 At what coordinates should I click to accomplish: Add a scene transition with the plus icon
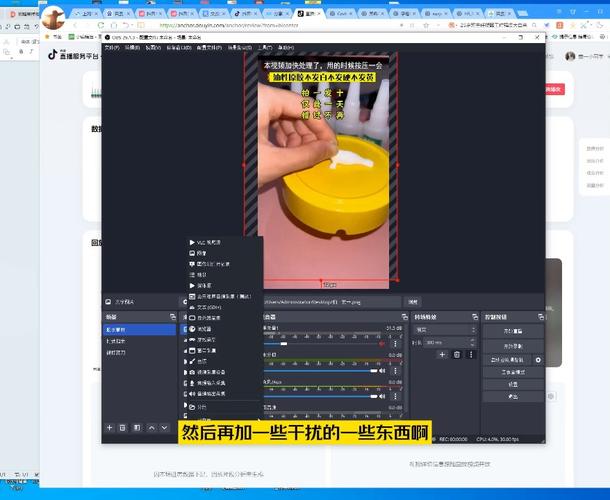(443, 354)
